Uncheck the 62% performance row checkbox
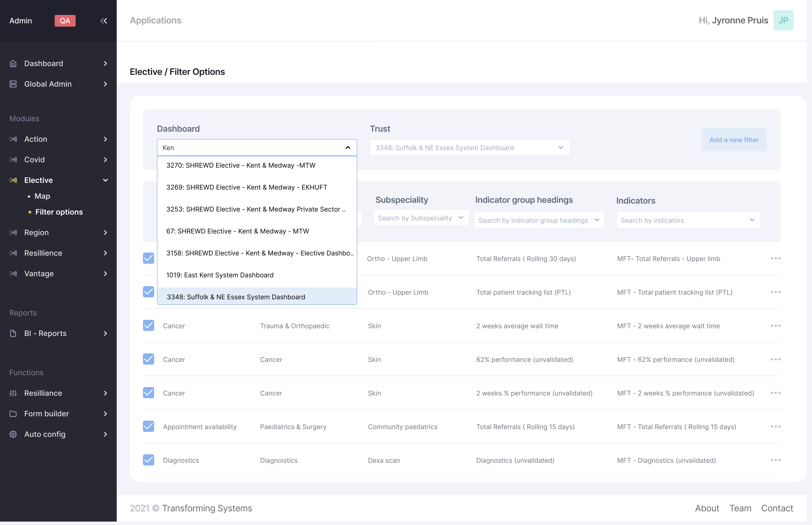 [149, 359]
